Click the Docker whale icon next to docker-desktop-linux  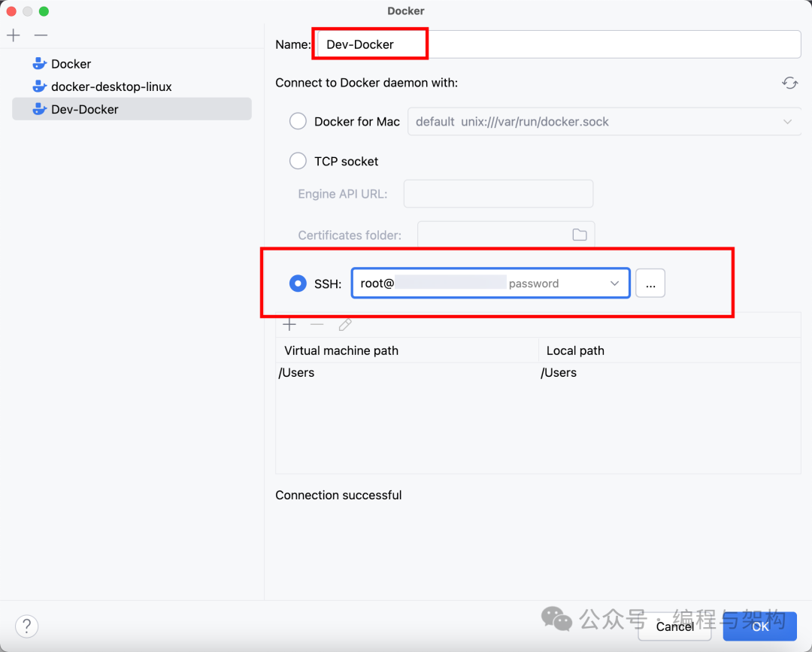click(39, 86)
